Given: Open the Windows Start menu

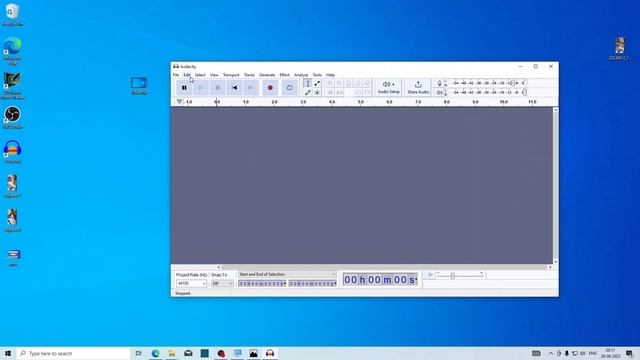Looking at the screenshot, I should point(8,353).
